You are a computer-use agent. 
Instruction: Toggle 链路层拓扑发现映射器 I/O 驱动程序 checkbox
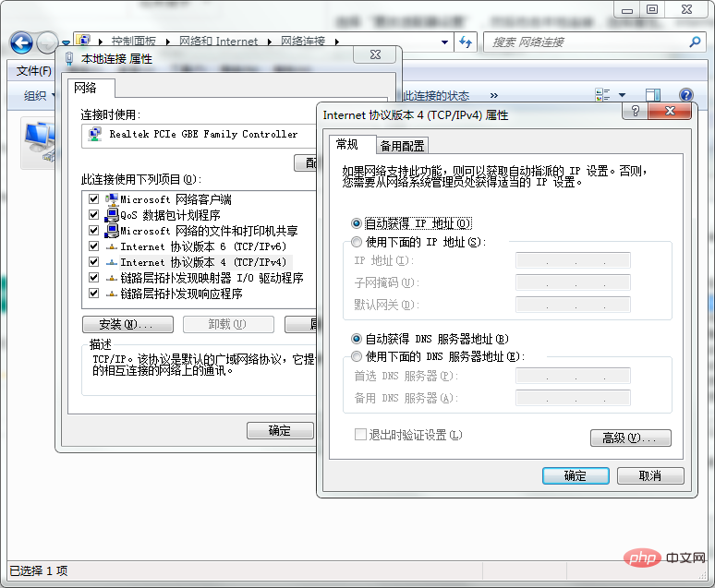tap(94, 278)
